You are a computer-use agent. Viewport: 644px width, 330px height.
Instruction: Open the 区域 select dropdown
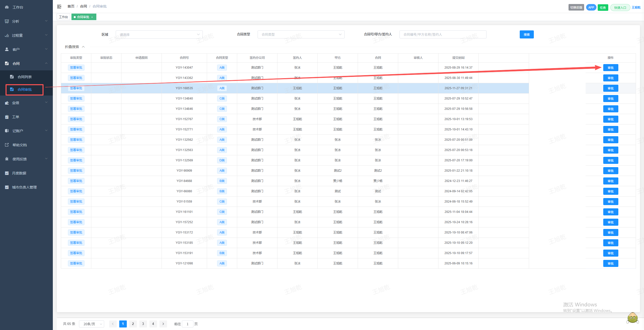[x=159, y=35]
